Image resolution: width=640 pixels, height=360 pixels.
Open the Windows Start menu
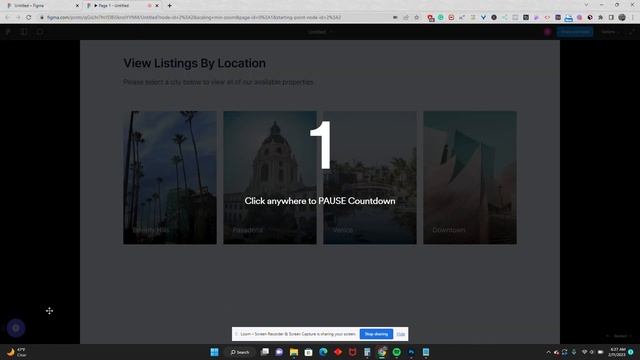(x=214, y=352)
